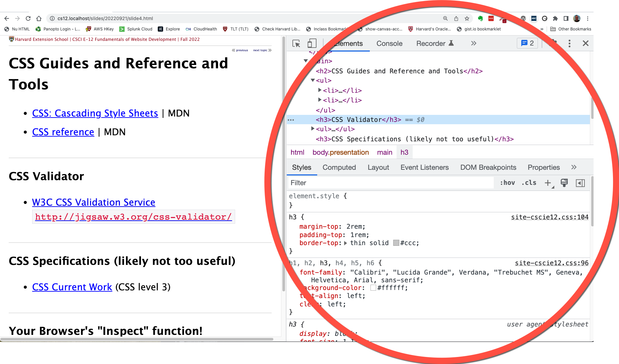619x364 pixels.
Task: Reload the current page
Action: [28, 18]
